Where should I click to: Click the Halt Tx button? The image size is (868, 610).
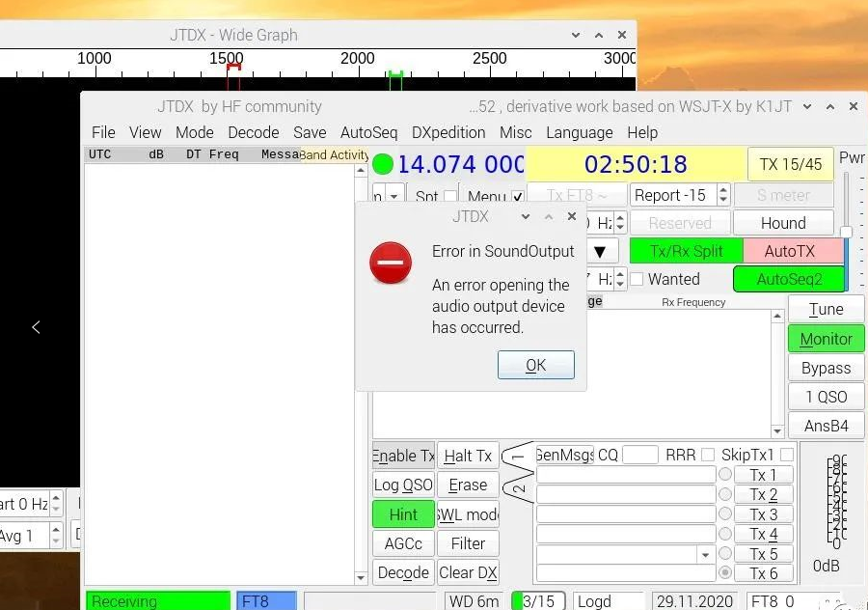tap(468, 456)
